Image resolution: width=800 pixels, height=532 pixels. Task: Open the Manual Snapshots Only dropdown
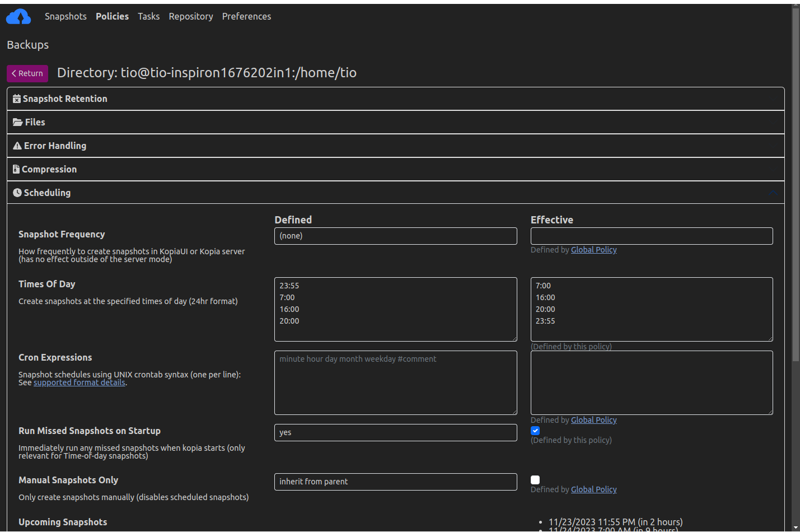click(396, 482)
